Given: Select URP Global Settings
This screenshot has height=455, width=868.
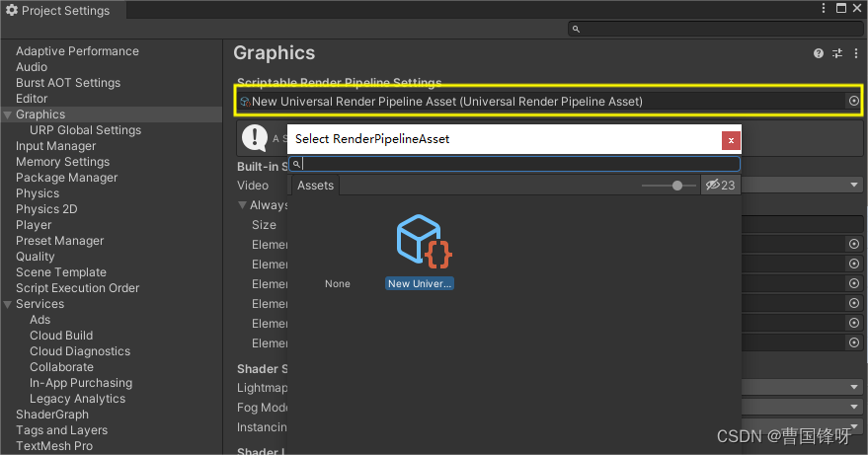Looking at the screenshot, I should [x=85, y=130].
